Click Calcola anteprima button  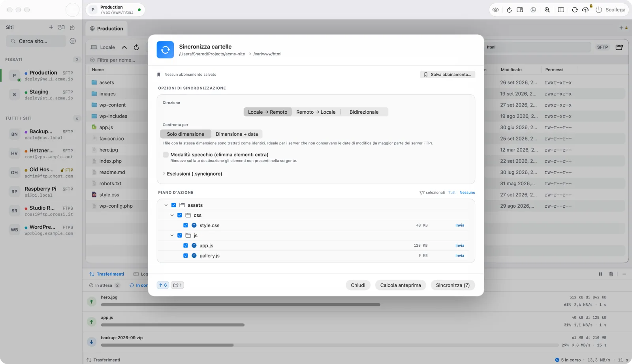[401, 285]
